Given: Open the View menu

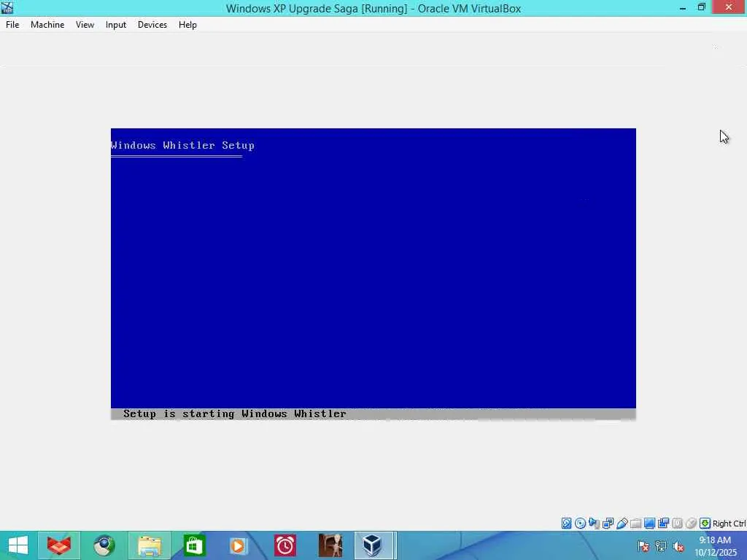Looking at the screenshot, I should [85, 25].
